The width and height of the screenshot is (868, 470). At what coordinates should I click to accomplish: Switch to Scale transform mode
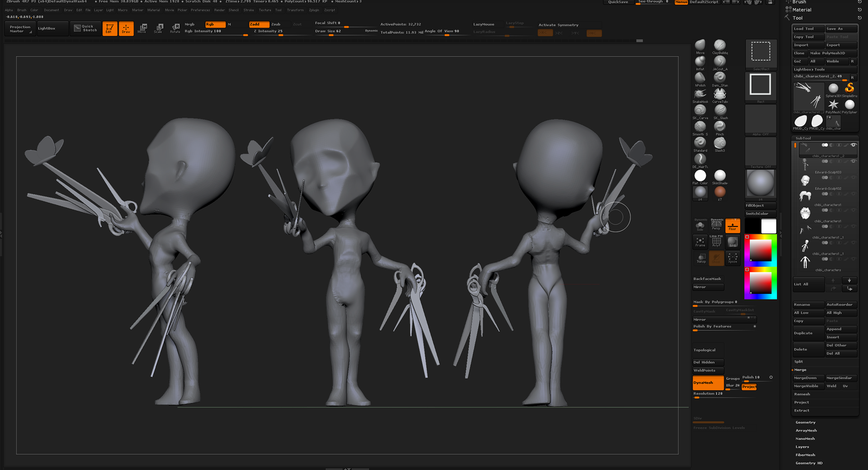(x=159, y=28)
